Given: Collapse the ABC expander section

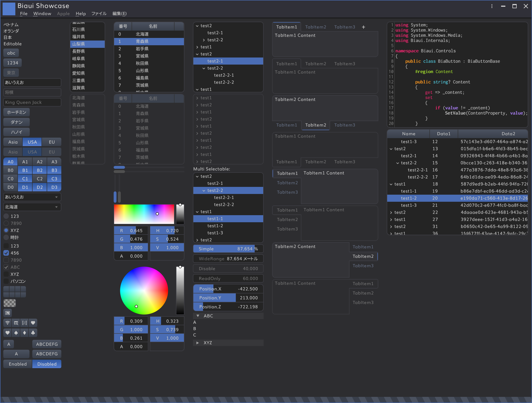Looking at the screenshot, I should coord(198,316).
